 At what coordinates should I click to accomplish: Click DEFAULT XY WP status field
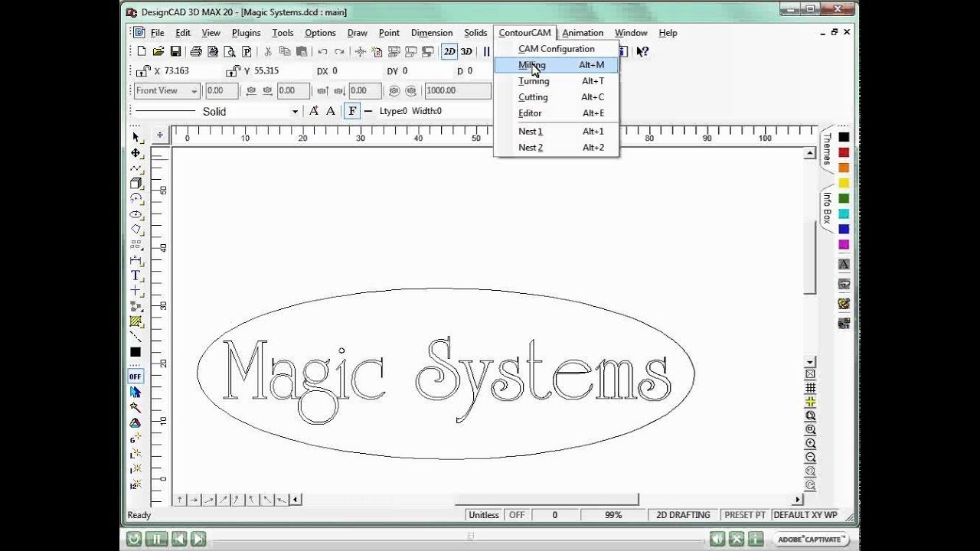pos(805,515)
